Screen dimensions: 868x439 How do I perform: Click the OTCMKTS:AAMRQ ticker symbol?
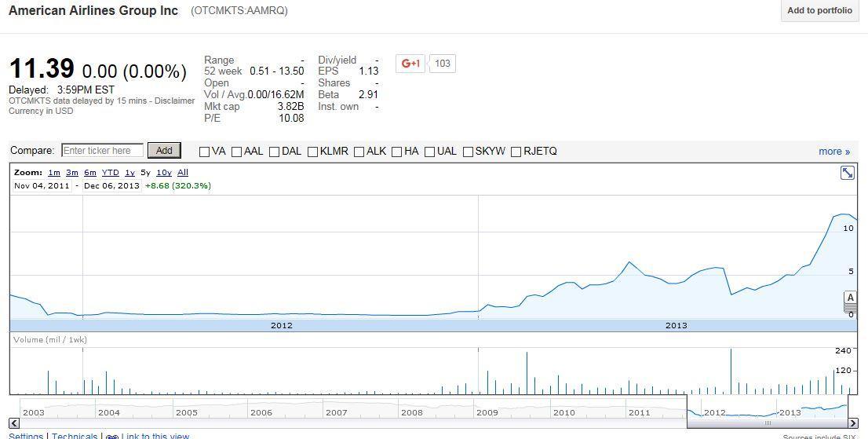point(239,10)
